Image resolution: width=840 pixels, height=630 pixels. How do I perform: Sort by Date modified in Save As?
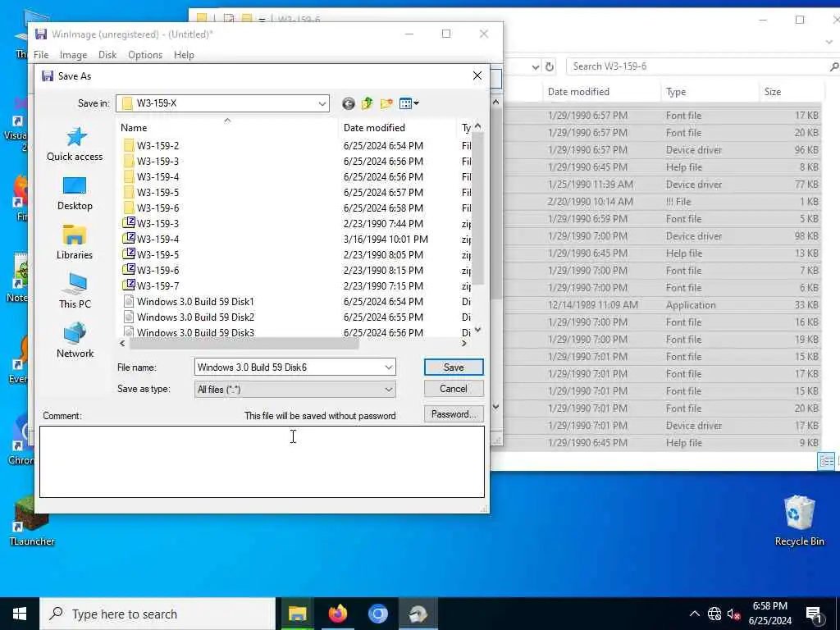tap(397, 127)
